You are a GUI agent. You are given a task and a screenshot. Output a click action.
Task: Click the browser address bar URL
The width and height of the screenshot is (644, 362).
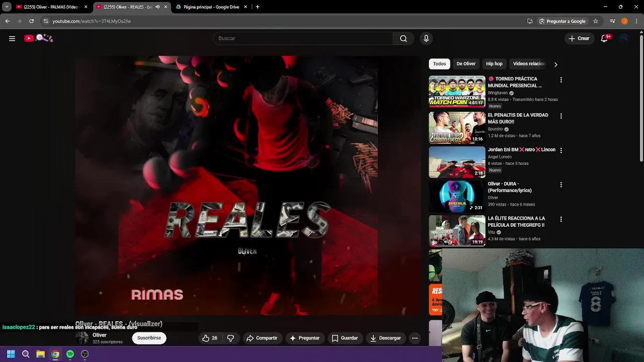pyautogui.click(x=92, y=21)
